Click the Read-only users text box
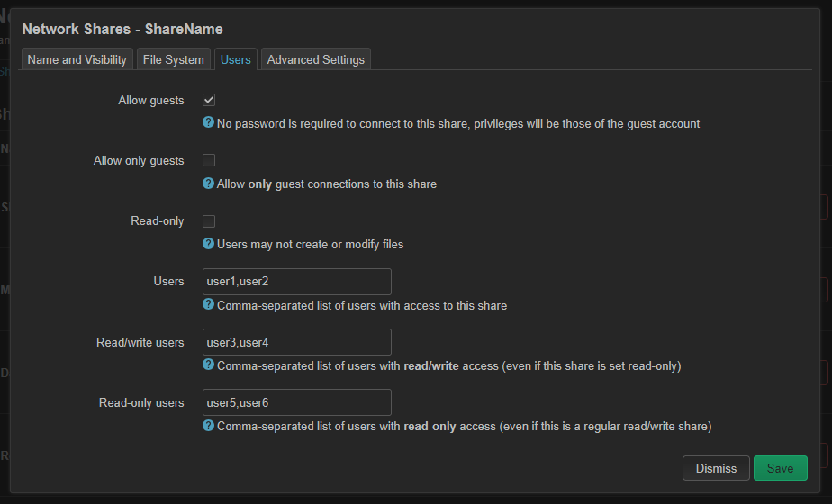 (x=297, y=402)
